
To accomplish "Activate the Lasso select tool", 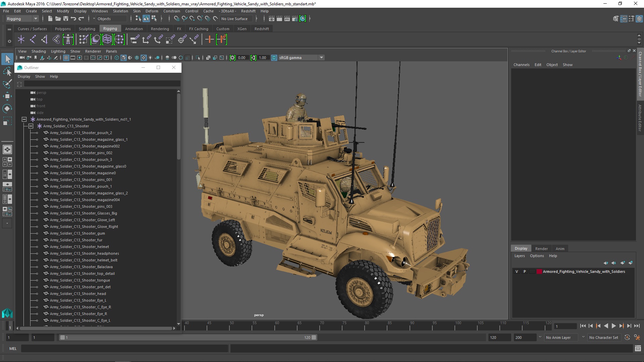I will [x=7, y=71].
